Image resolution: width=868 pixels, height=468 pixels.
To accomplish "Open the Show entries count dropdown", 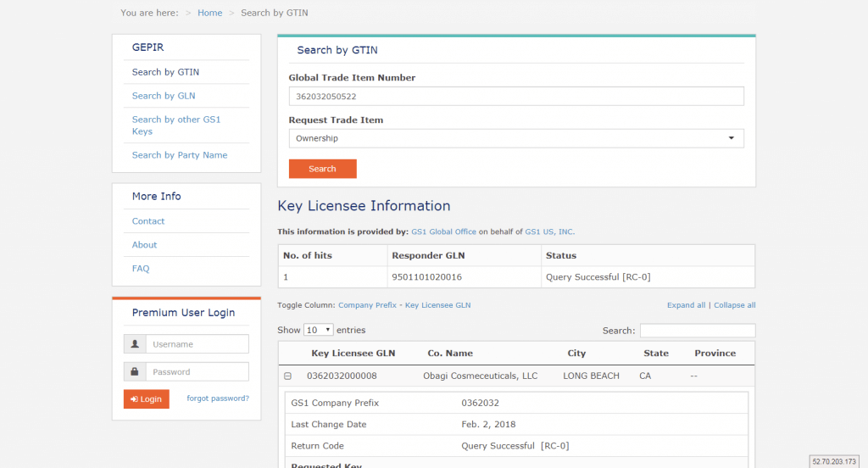I will point(319,330).
